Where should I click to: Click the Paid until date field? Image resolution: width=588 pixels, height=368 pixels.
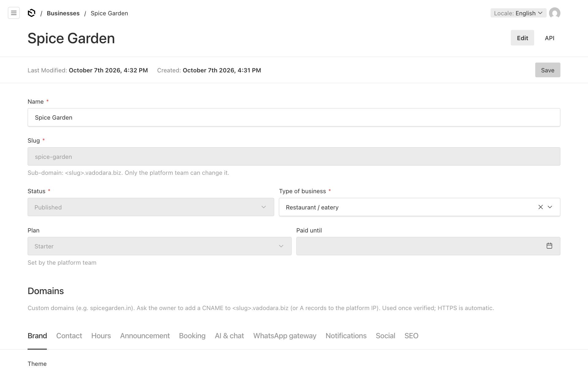coord(428,246)
